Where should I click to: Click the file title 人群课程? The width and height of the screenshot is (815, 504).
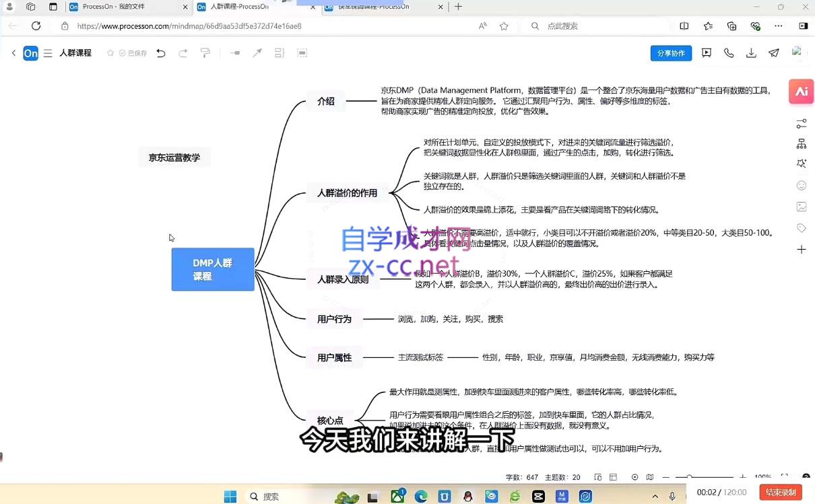pyautogui.click(x=75, y=53)
